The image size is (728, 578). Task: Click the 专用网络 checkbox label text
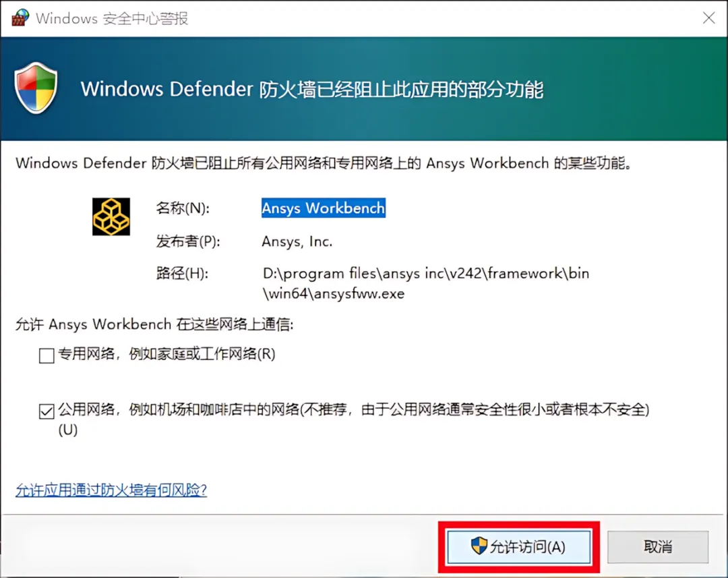pos(166,354)
